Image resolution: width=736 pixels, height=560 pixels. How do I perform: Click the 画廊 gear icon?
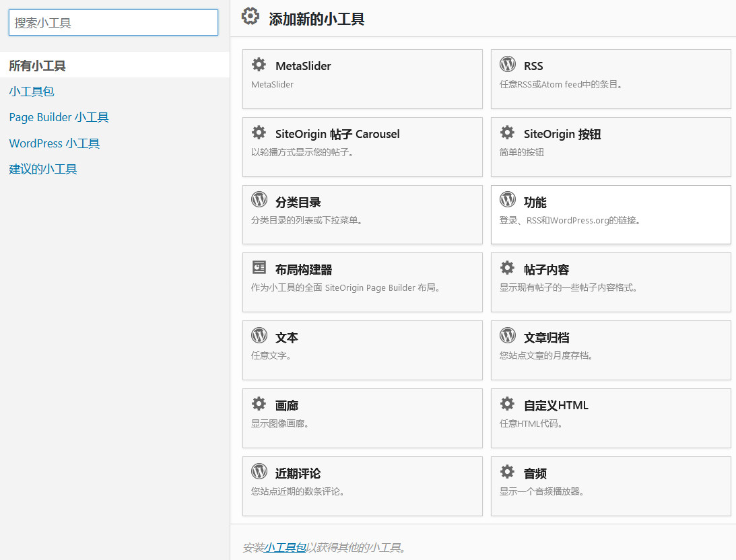point(259,403)
